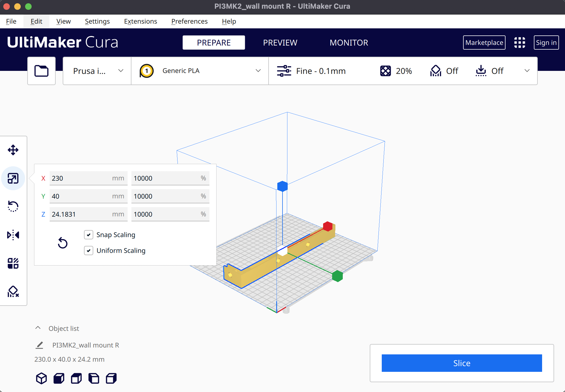Open the Marketplace
565x392 pixels.
tap(484, 43)
